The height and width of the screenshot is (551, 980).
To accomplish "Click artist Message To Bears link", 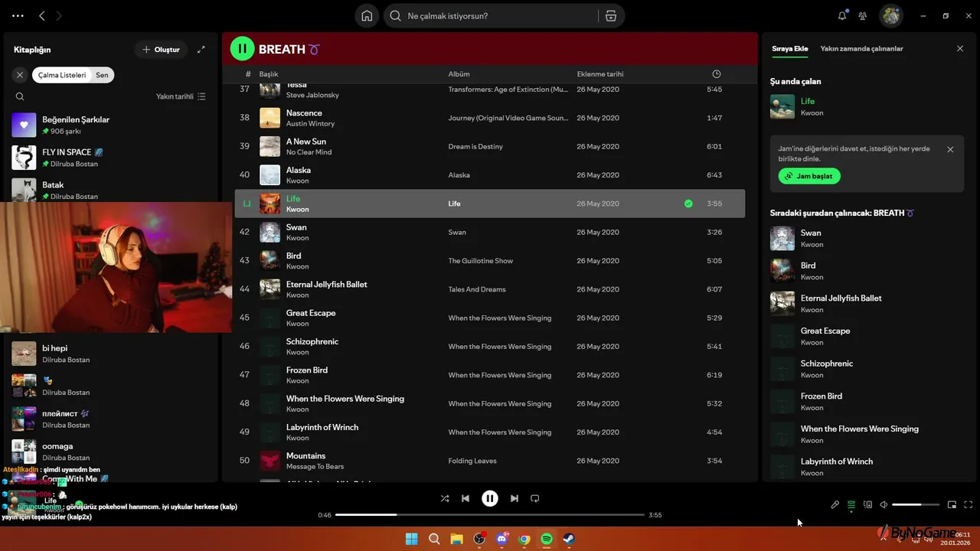I will [x=315, y=467].
